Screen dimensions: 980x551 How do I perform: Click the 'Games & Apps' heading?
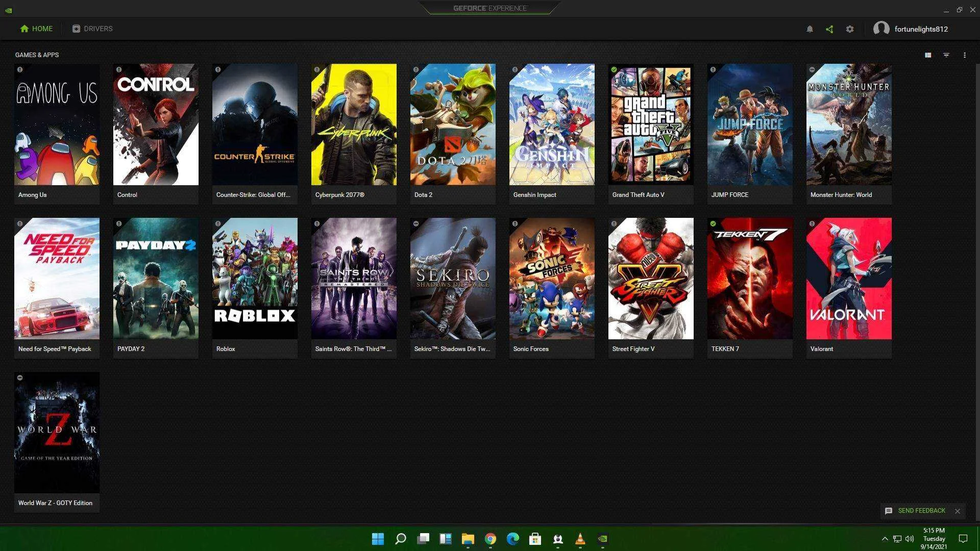point(37,55)
